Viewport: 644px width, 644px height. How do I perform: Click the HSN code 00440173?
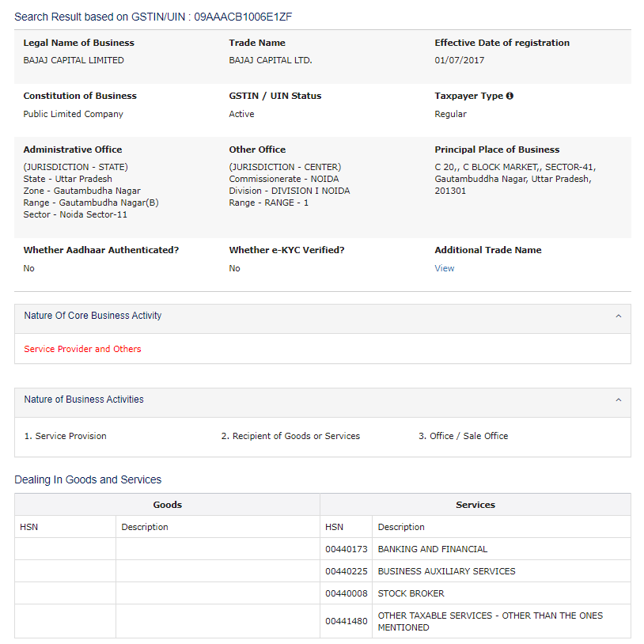point(347,549)
